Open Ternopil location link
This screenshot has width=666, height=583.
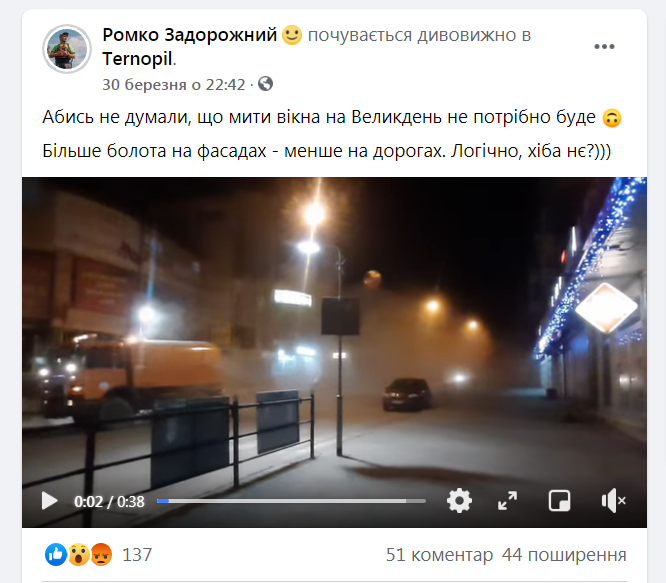tap(137, 59)
